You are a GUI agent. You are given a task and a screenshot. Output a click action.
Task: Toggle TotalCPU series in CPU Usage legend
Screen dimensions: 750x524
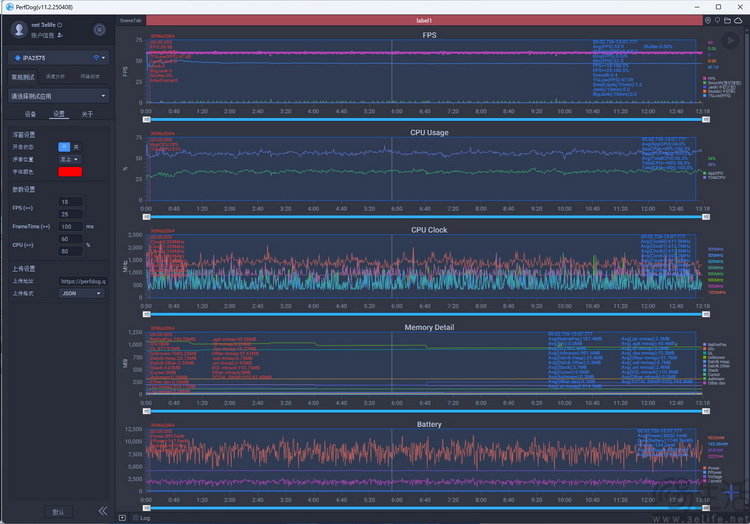(714, 177)
